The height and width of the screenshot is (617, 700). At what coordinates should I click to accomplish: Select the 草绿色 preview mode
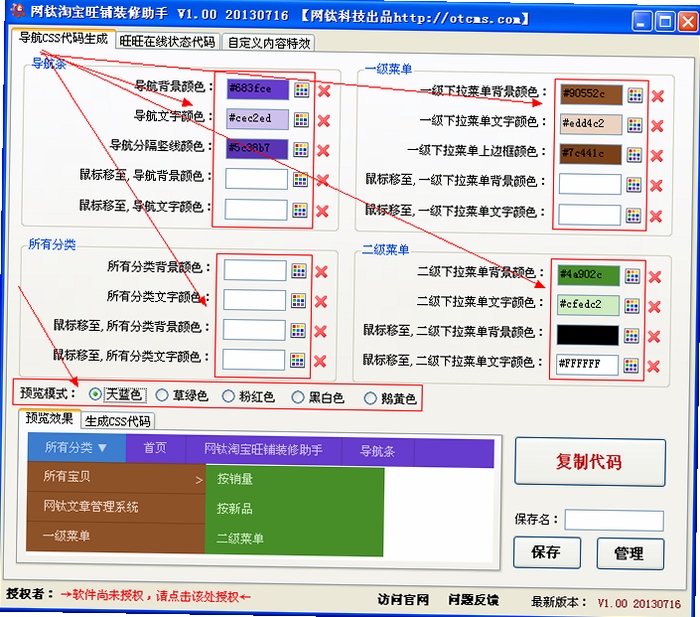[162, 395]
